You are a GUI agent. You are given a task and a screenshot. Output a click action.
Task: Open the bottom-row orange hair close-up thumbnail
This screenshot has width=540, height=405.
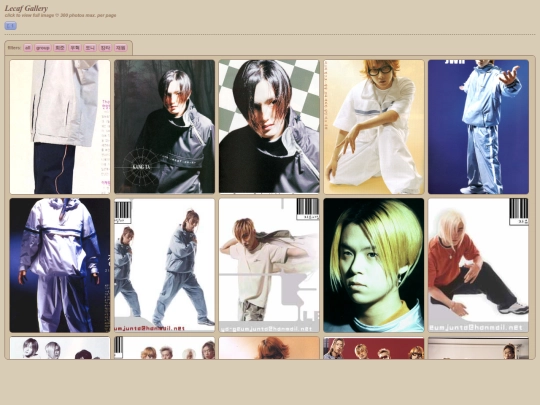269,348
